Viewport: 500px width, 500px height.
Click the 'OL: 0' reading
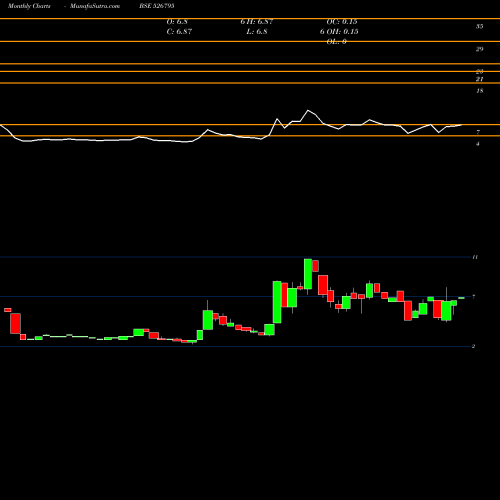[336, 42]
